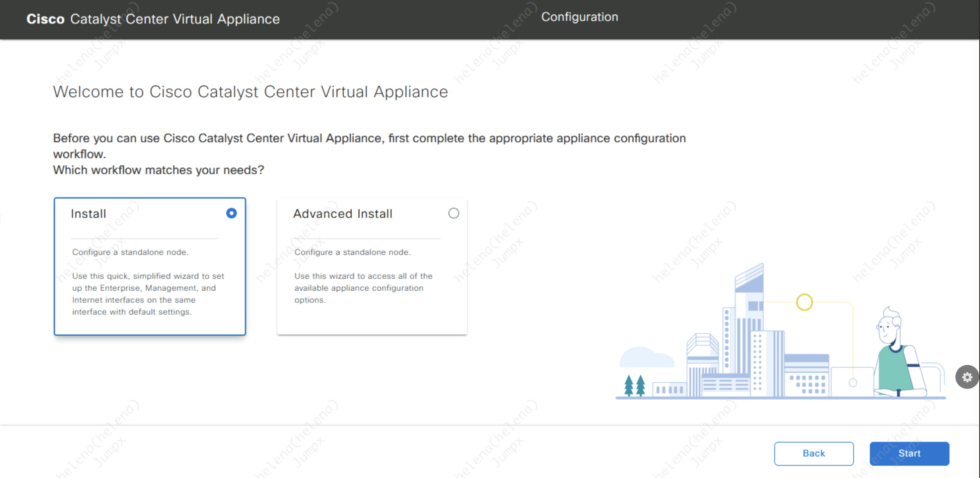Click the Cisco logo in the header
Viewport: 980px width, 478px height.
tap(45, 19)
